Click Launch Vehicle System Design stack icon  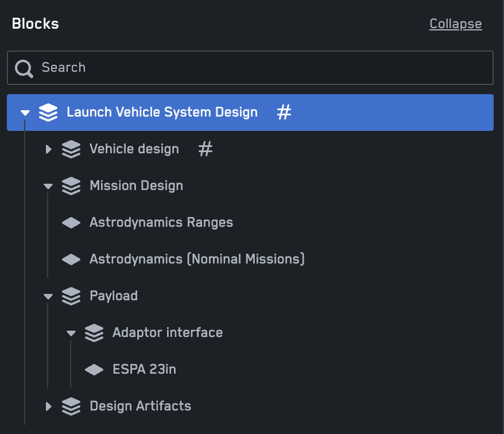click(48, 113)
